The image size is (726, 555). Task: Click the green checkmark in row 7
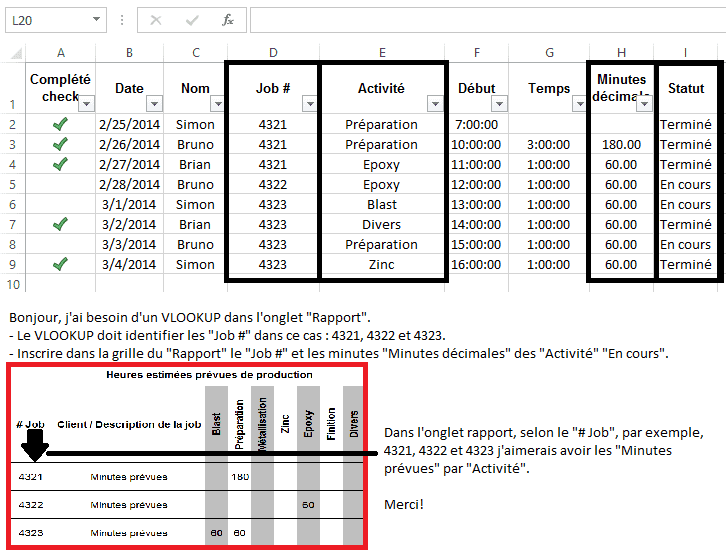(x=60, y=224)
